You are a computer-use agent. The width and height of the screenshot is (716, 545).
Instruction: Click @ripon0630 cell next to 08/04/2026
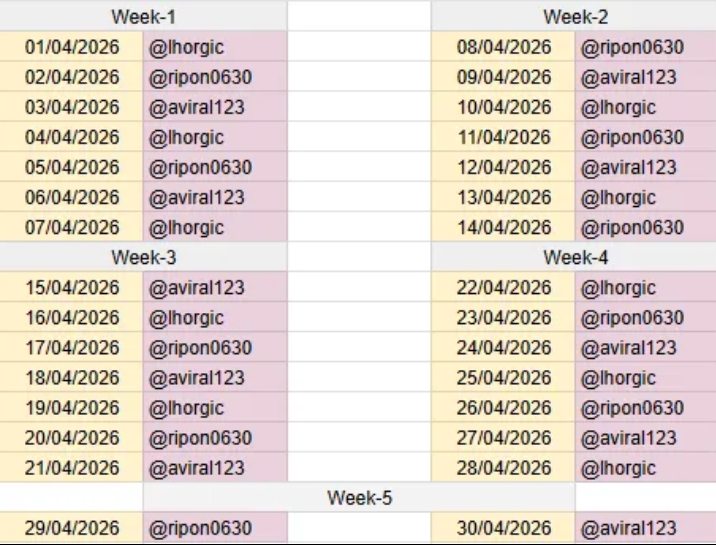tap(645, 47)
